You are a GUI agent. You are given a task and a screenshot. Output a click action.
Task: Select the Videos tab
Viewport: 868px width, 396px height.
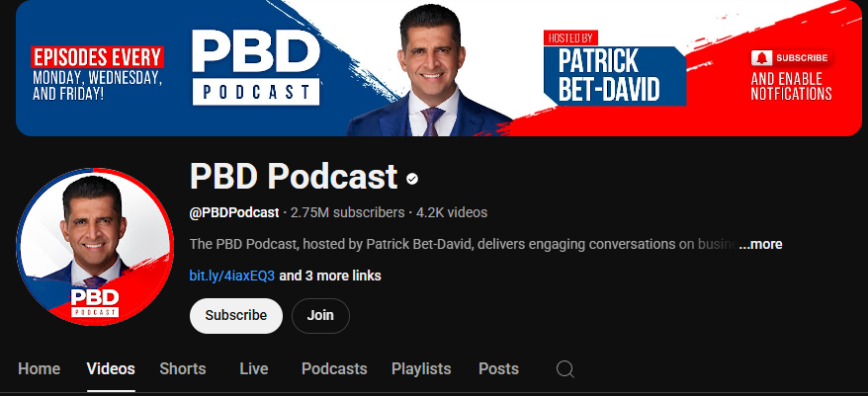[x=111, y=369]
